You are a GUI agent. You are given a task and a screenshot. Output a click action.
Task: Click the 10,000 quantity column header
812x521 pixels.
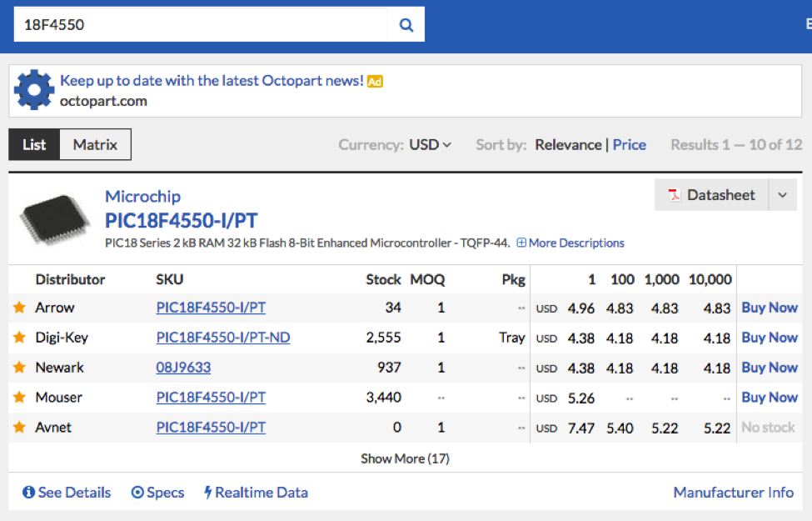[710, 279]
